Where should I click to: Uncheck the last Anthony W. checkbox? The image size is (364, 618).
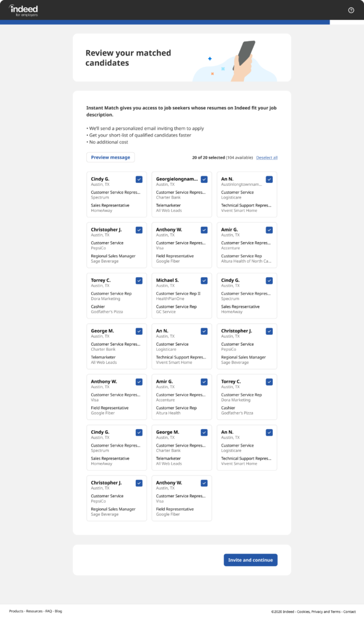pos(204,483)
